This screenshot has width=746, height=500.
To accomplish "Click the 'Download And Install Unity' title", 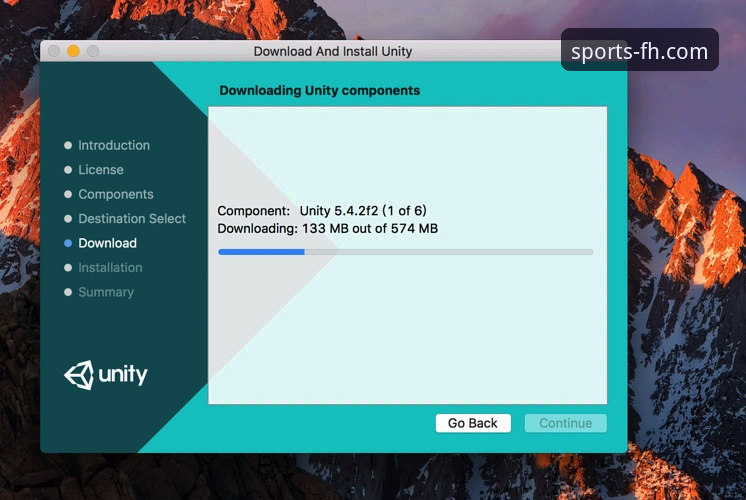I will click(333, 51).
